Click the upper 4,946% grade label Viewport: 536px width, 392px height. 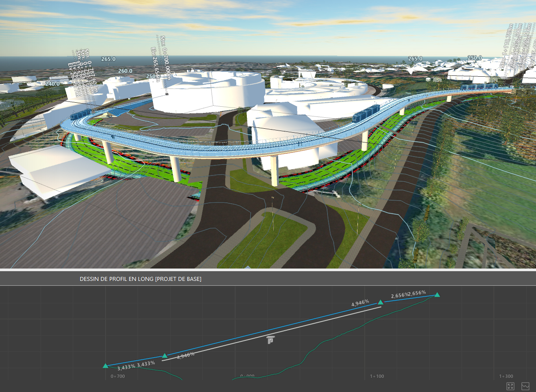click(360, 303)
